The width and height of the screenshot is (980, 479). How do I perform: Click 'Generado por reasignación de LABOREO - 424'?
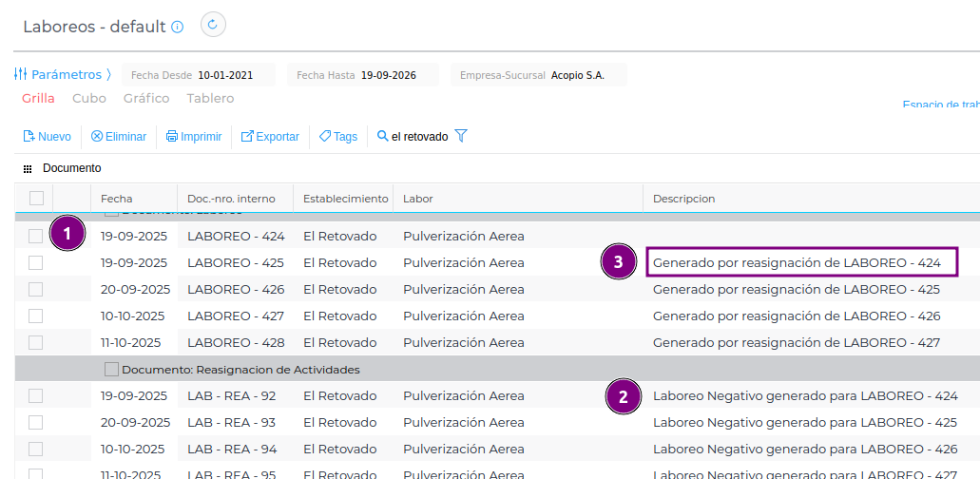(797, 263)
